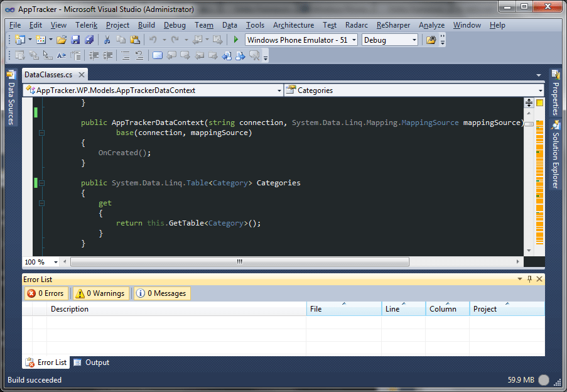This screenshot has height=392, width=567.
Task: Collapse the Categories property outline node
Action: 41,183
